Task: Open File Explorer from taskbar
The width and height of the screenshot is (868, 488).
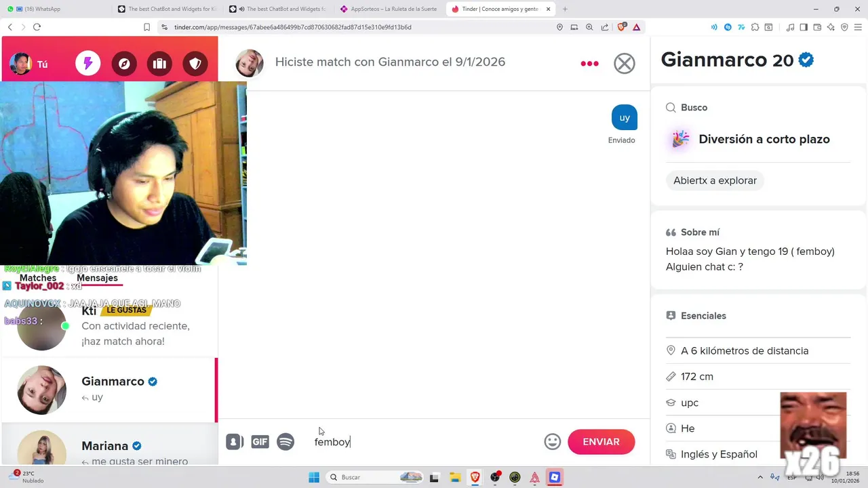Action: pos(455,477)
